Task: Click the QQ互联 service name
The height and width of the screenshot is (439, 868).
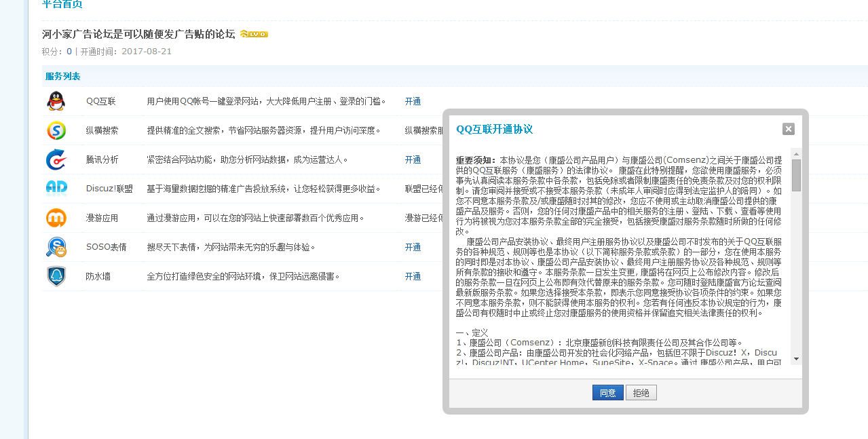Action: pos(101,102)
